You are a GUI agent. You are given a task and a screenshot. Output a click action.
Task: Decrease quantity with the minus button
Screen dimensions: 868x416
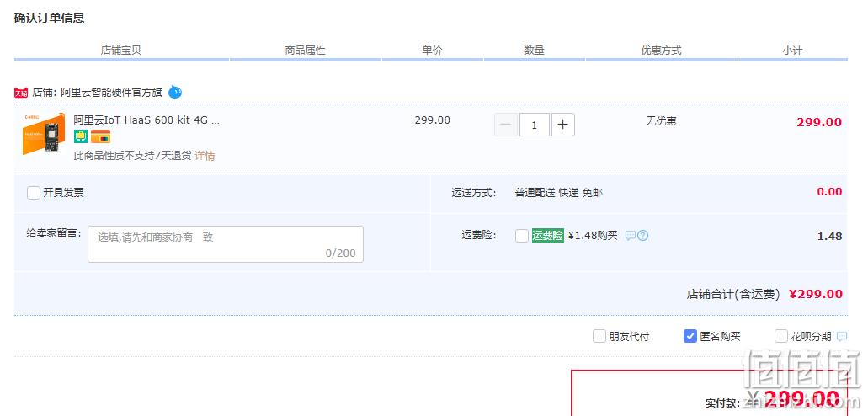[x=505, y=125]
